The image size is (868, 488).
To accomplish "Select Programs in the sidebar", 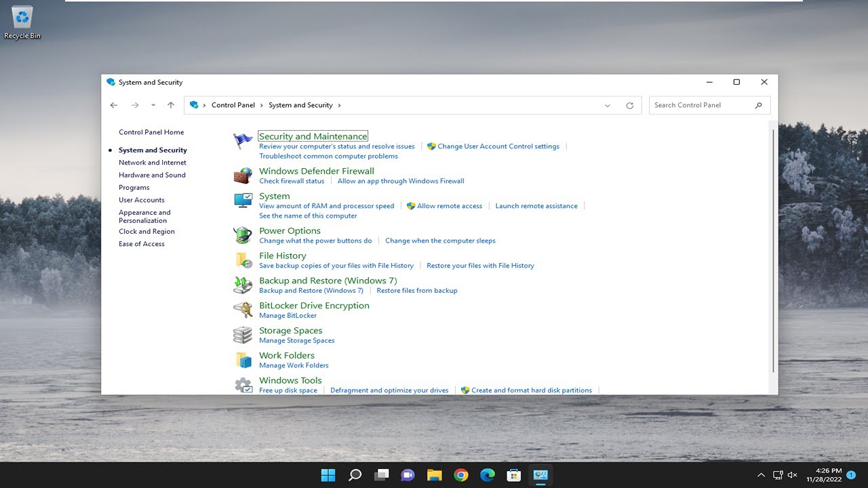I will coord(134,188).
